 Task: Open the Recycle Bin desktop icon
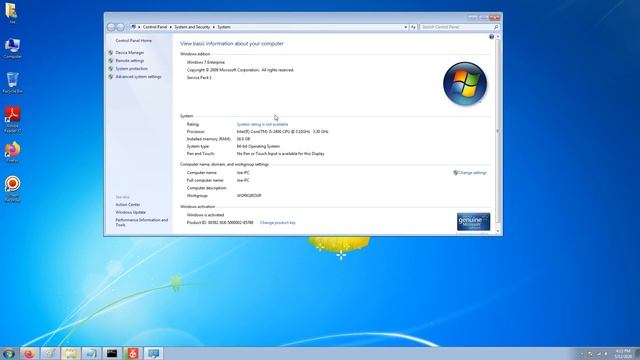(x=12, y=83)
